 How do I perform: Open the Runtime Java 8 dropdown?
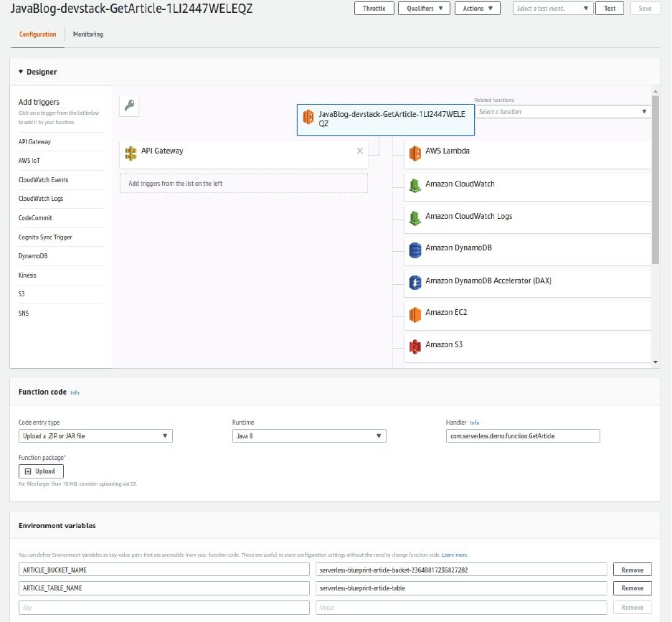[x=309, y=436]
